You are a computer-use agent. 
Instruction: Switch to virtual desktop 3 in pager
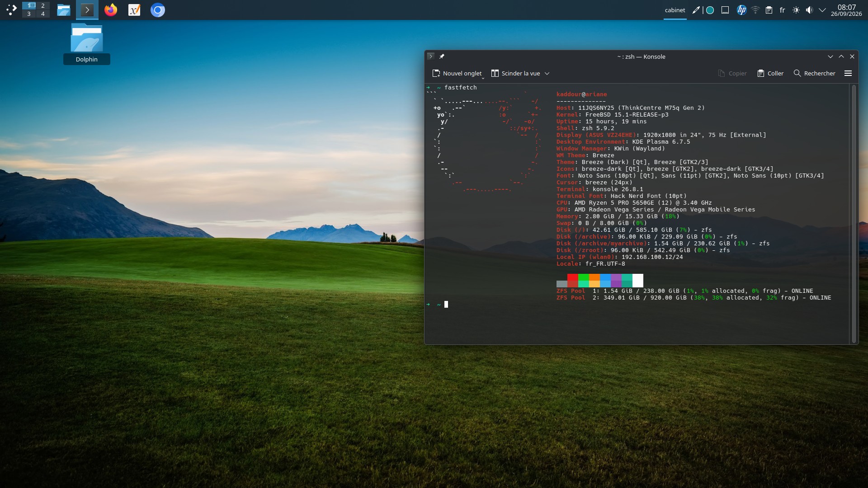(29, 14)
